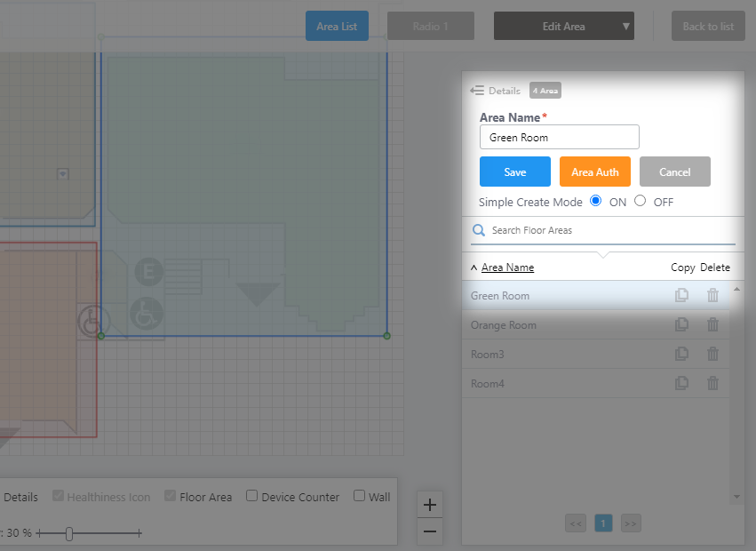This screenshot has width=756, height=551.
Task: Enable the Wall checkbox
Action: (360, 496)
